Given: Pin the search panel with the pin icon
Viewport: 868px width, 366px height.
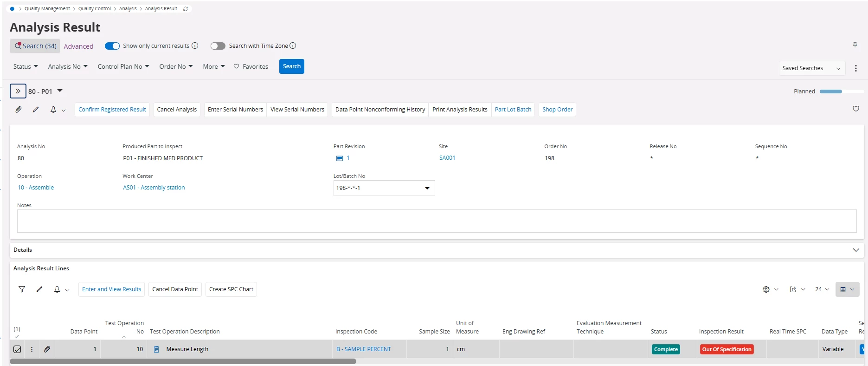Looking at the screenshot, I should [x=855, y=45].
